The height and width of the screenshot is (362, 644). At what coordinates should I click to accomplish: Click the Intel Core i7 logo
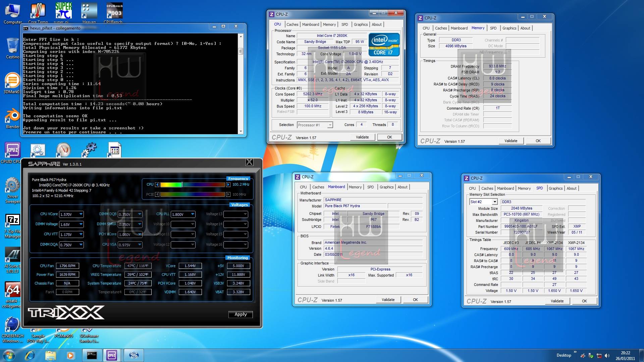384,44
